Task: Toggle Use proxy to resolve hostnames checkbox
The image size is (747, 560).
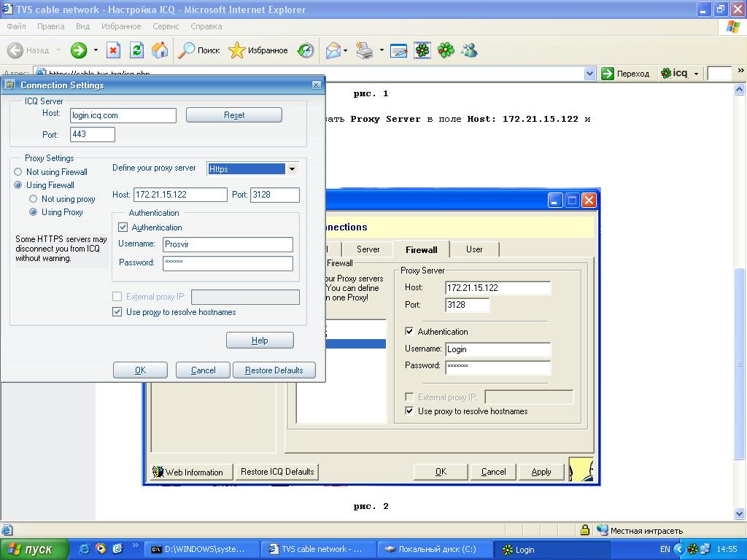Action: 117,312
